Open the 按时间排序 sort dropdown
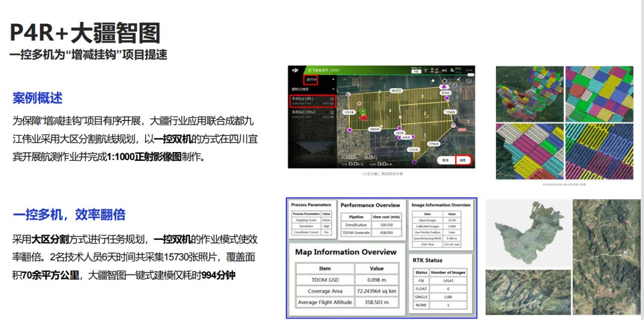Screen dimensions: 644x320 pyautogui.click(x=312, y=89)
